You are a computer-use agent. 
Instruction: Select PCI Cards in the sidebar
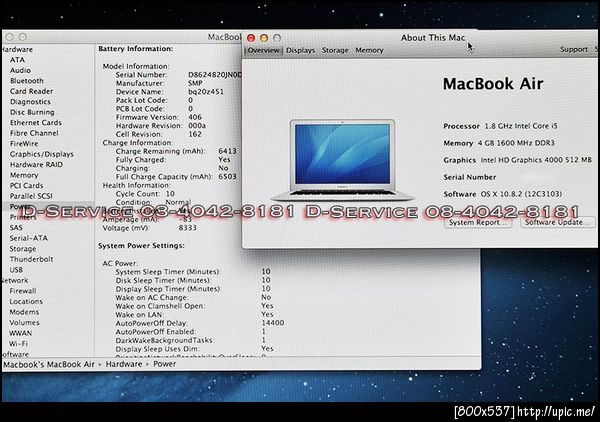click(x=26, y=186)
